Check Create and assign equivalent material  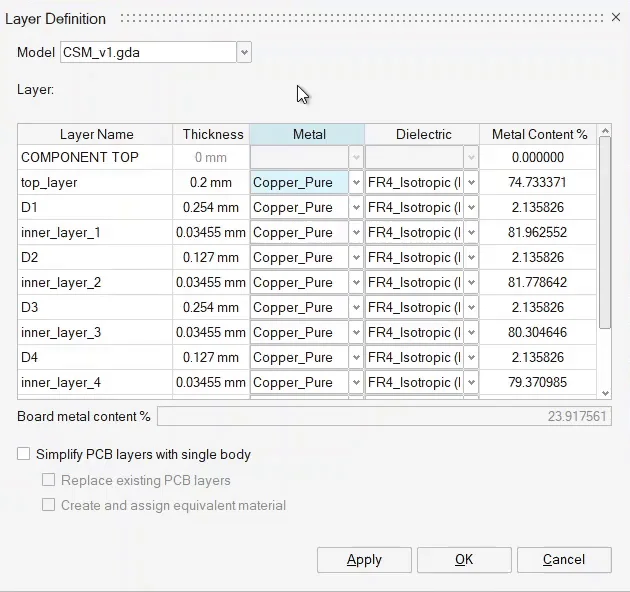48,505
